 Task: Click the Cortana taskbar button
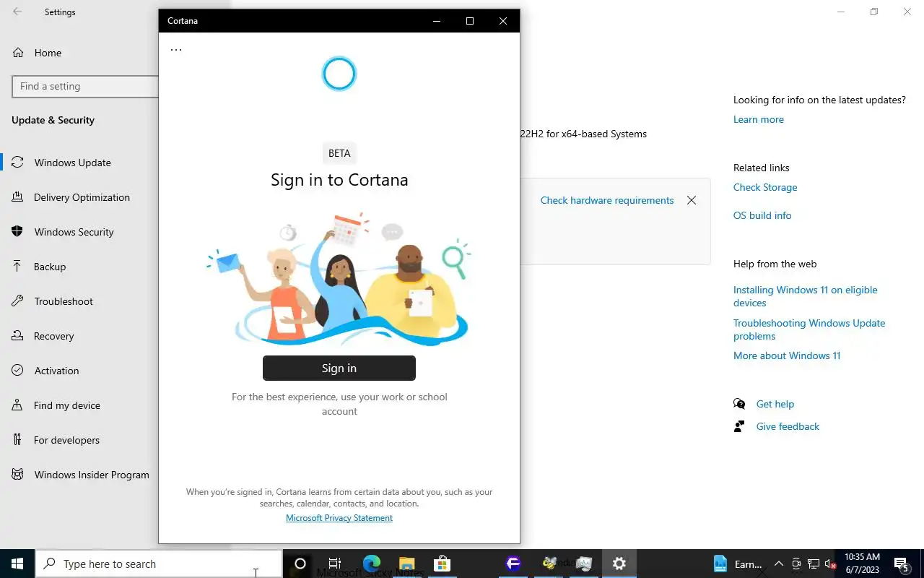pos(300,564)
